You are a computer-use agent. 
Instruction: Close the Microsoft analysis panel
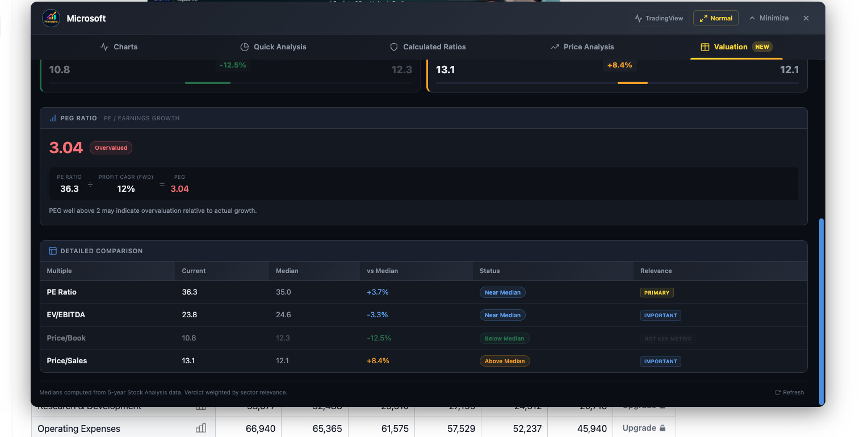pos(806,18)
